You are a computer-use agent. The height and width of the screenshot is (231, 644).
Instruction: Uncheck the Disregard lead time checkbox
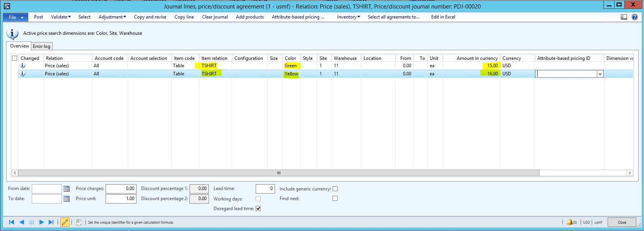tap(258, 209)
